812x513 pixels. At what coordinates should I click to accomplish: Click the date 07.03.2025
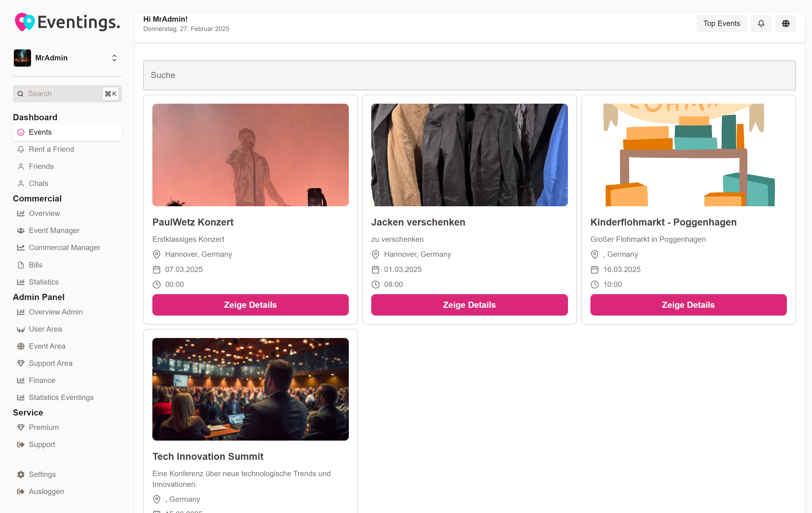tap(184, 269)
